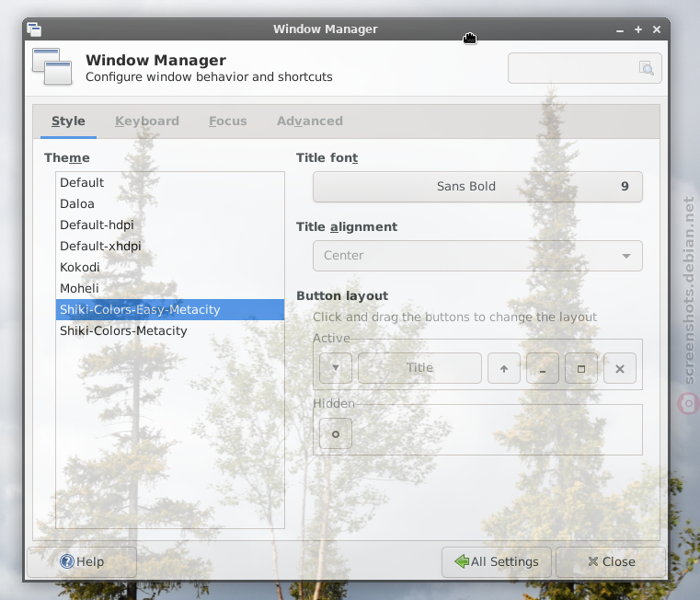Click into the settings search field

click(585, 68)
